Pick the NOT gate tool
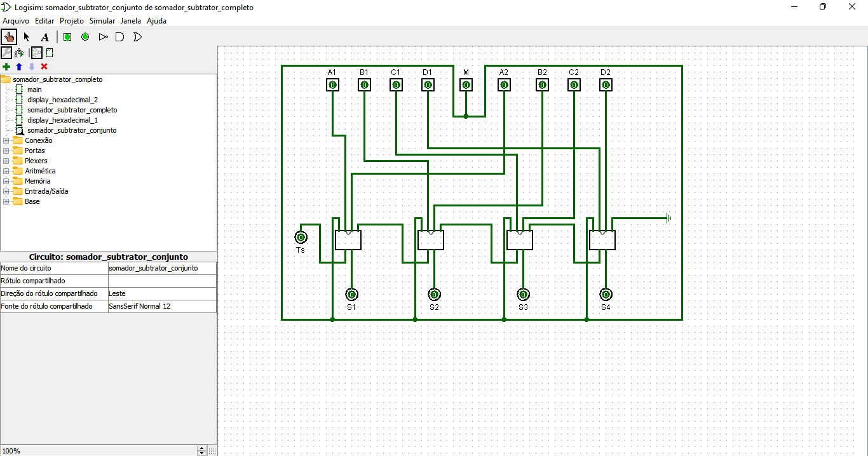This screenshot has width=868, height=456. [x=103, y=37]
